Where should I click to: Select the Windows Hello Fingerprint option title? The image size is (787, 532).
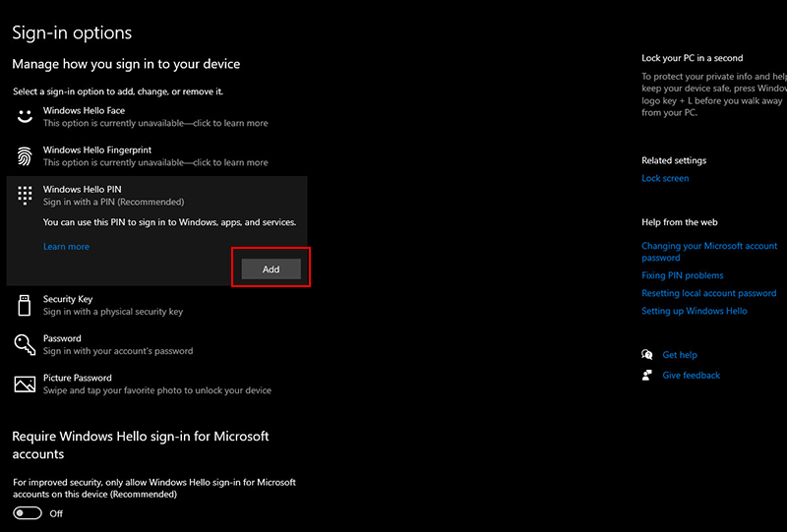tap(96, 150)
